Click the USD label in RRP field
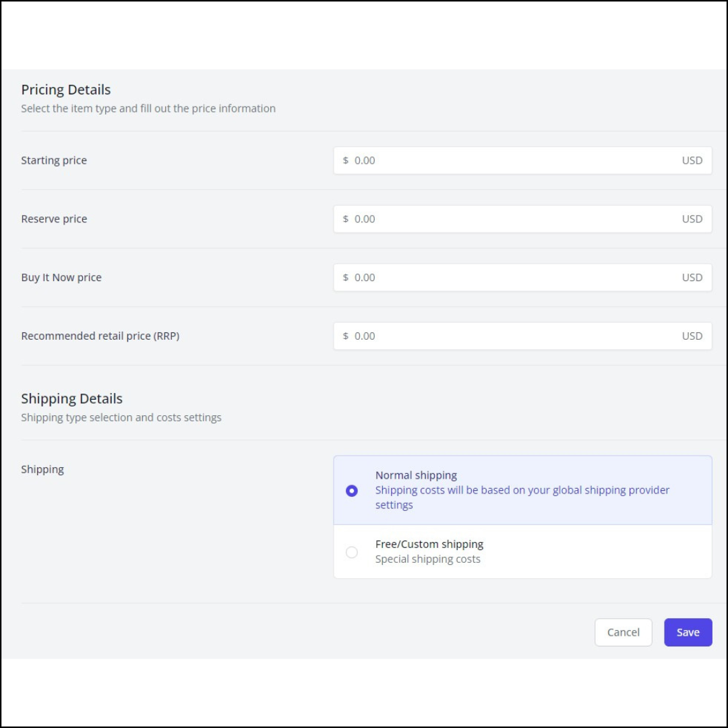Image resolution: width=728 pixels, height=728 pixels. pos(692,336)
